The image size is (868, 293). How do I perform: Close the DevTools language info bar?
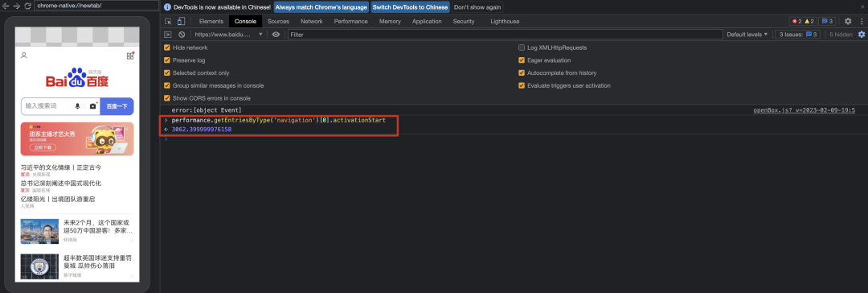(x=862, y=7)
